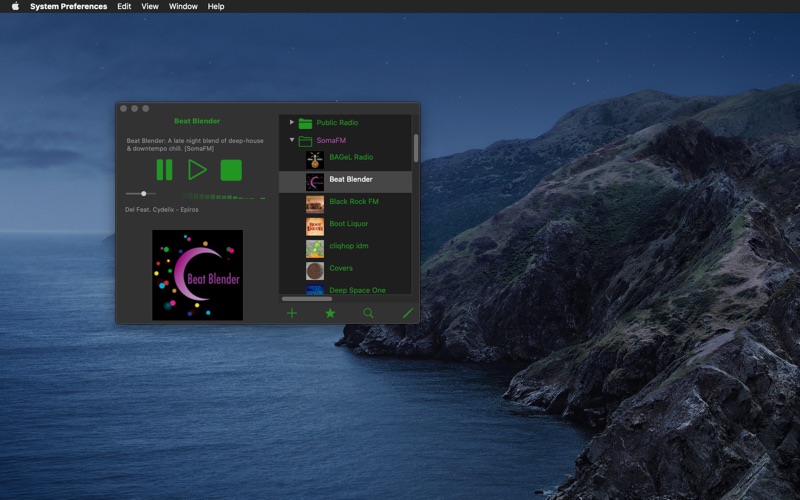Add a station with the plus icon
800x500 pixels.
click(x=292, y=313)
